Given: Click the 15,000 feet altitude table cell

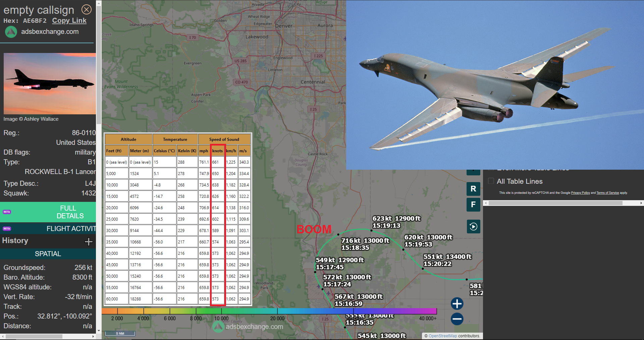Looking at the screenshot, I should pyautogui.click(x=117, y=196).
